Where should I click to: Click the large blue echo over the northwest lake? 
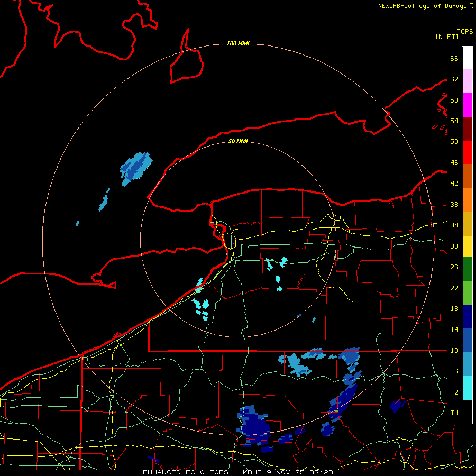[x=136, y=169]
